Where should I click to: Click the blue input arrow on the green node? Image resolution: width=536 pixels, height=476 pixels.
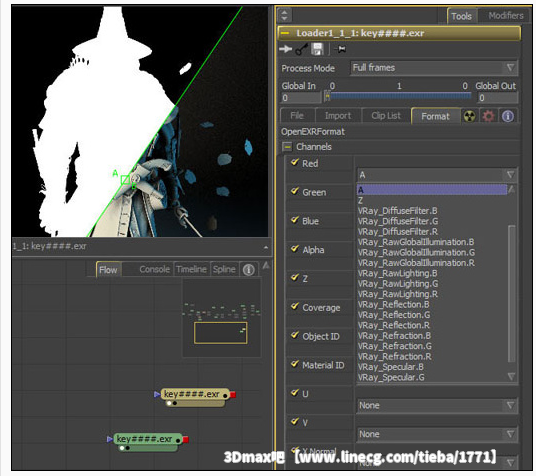(x=109, y=439)
